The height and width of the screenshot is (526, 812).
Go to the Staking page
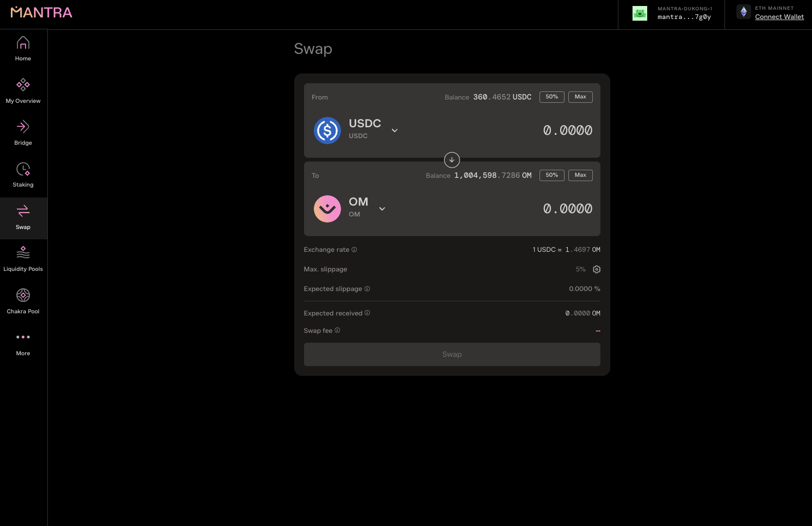click(x=23, y=175)
